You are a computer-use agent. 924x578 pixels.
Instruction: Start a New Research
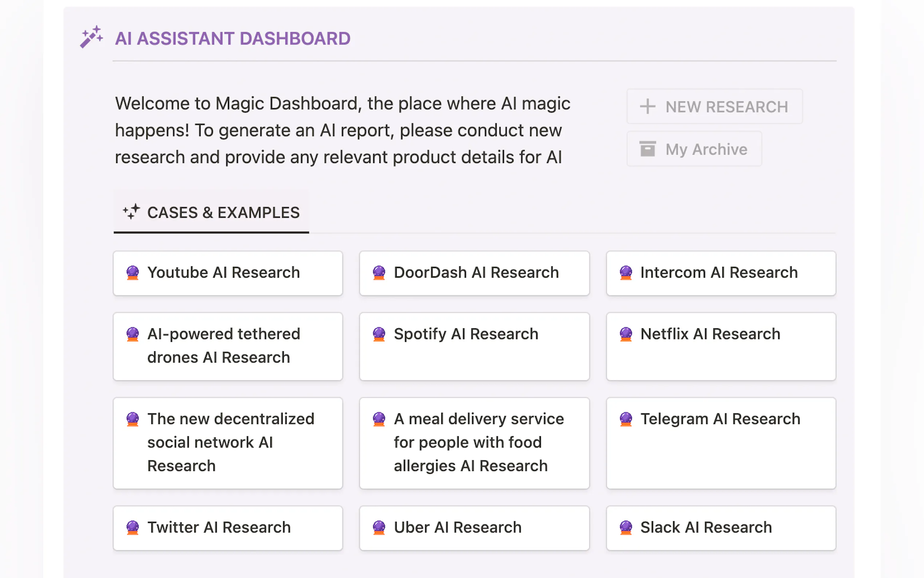click(714, 106)
